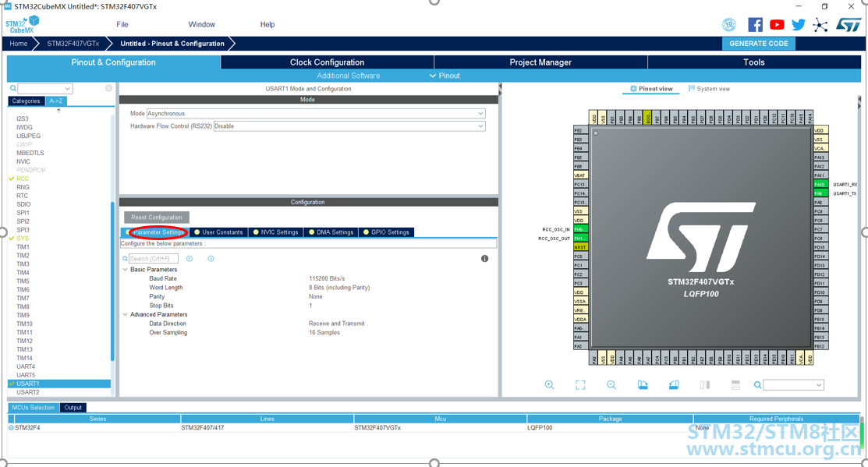
Task: Zoom out of the pinout view
Action: tap(611, 384)
